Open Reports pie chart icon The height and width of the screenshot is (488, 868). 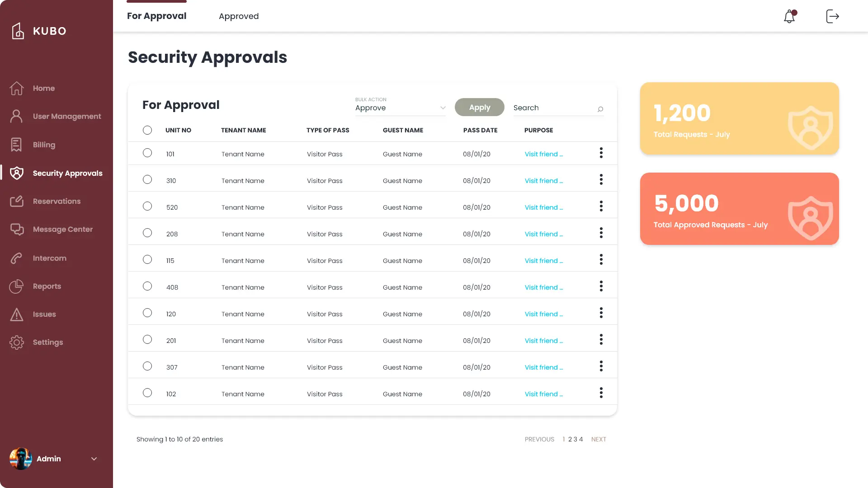pyautogui.click(x=16, y=286)
